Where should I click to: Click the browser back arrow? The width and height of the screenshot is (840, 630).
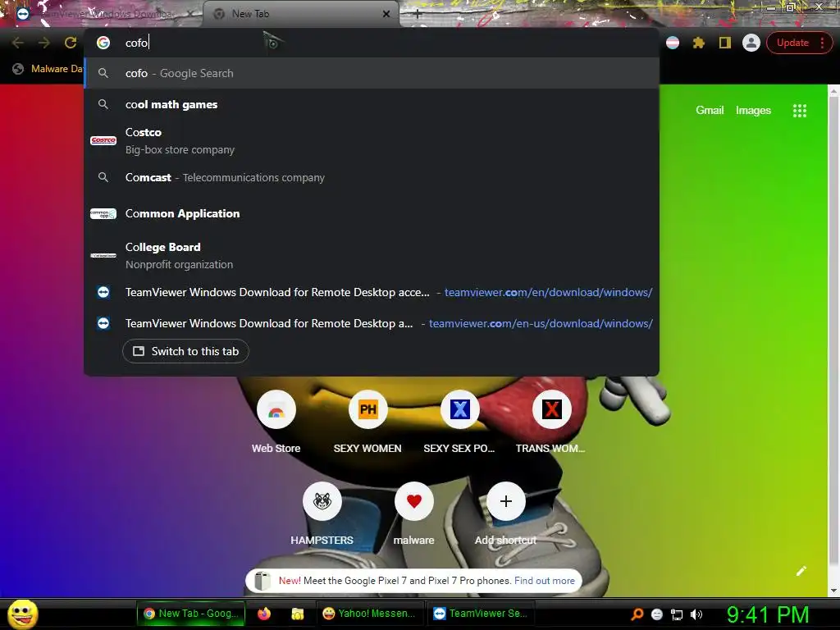pyautogui.click(x=18, y=43)
